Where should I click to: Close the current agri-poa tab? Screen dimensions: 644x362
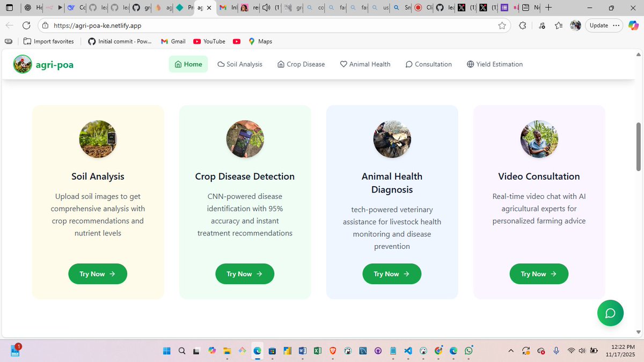click(209, 8)
